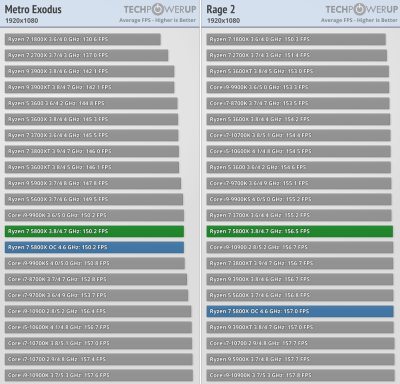
Task: Select Ryzen 5 3600 154.6 FPS bar
Action: click(x=299, y=167)
